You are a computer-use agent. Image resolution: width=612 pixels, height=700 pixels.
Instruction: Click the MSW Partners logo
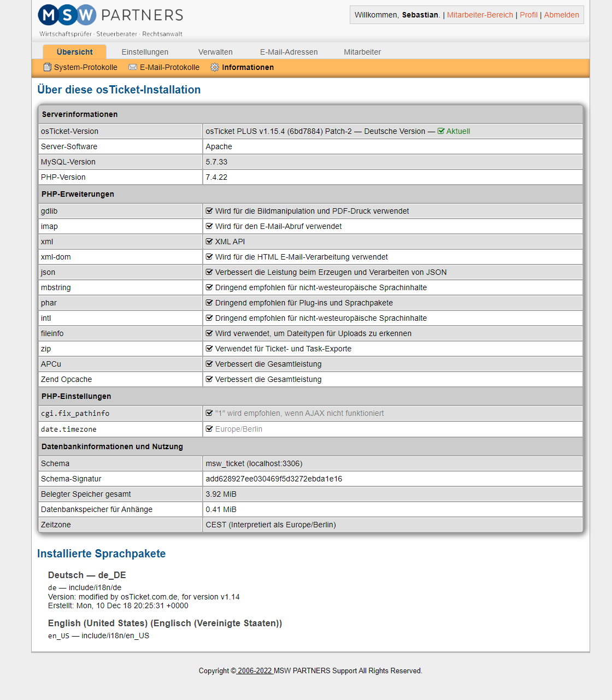pyautogui.click(x=110, y=21)
